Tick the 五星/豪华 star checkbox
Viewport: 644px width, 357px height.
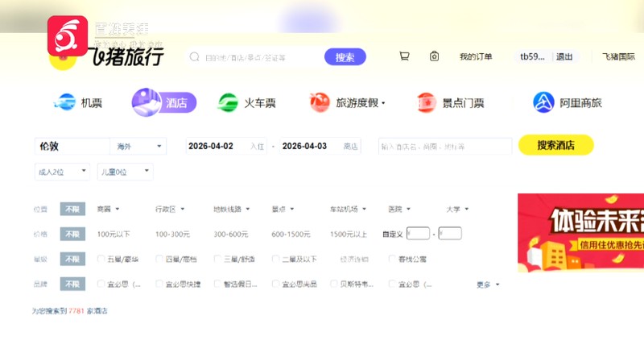pyautogui.click(x=101, y=259)
